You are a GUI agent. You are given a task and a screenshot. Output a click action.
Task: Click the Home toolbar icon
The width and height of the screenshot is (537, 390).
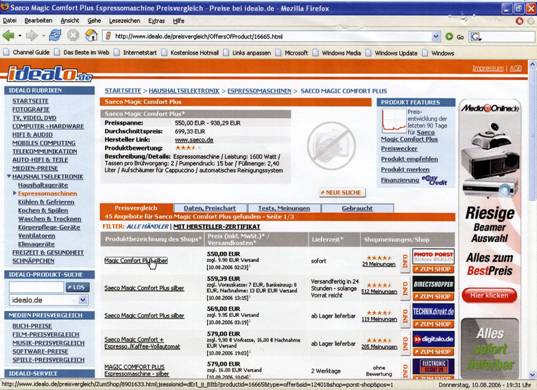coord(91,35)
